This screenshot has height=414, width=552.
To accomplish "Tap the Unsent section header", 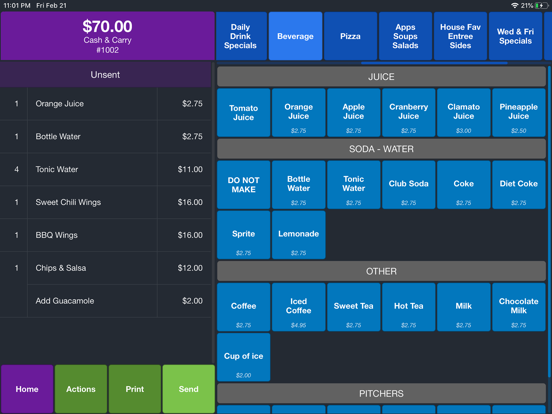I will pos(106,75).
